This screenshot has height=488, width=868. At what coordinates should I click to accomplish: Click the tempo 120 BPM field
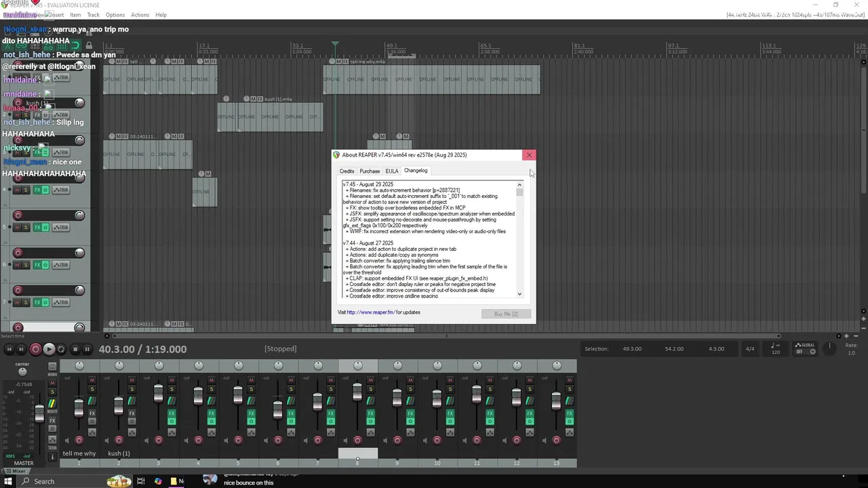775,349
